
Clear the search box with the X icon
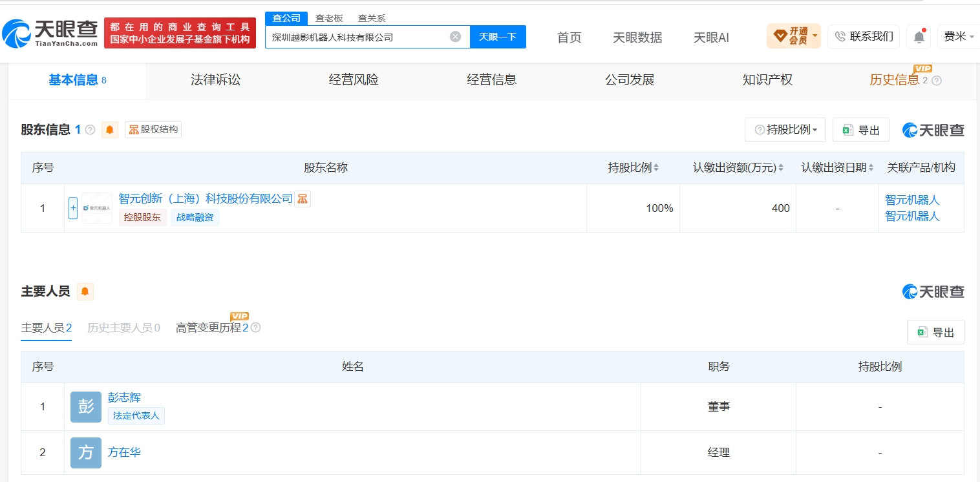pos(455,37)
